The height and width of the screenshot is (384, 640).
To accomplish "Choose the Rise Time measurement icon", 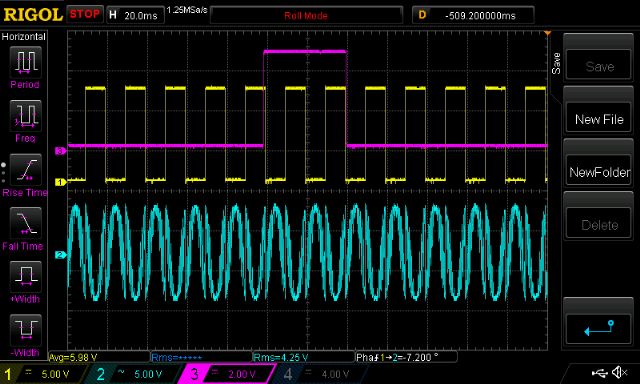I will tap(25, 170).
